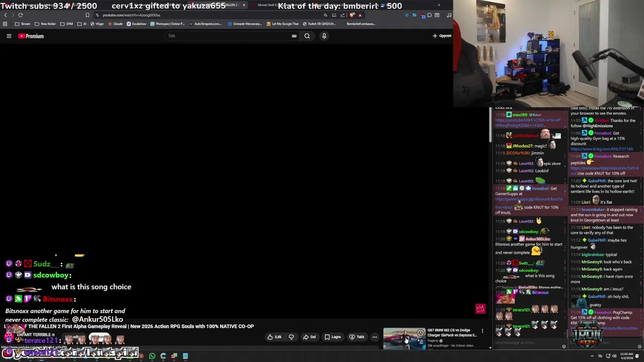Open G87 BMW M2 CS recommended thumbnail
The width and height of the screenshot is (644, 362).
click(x=404, y=338)
